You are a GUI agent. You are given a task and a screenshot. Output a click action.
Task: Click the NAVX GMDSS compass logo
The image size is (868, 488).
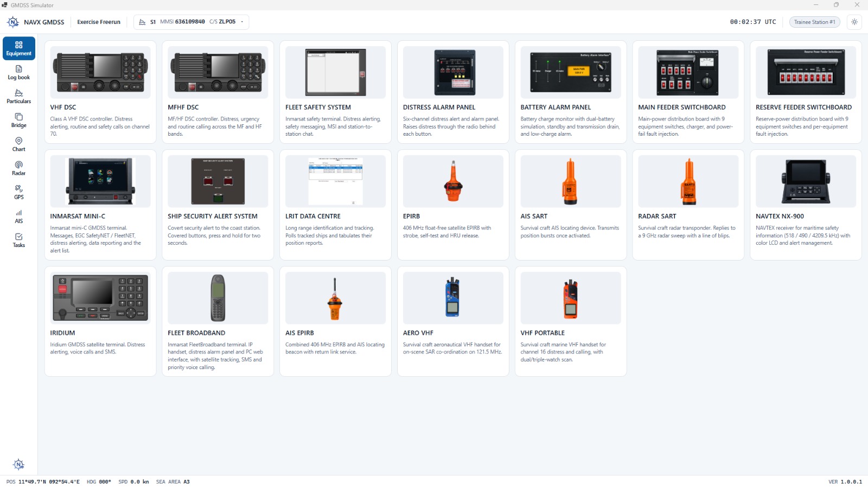[13, 22]
